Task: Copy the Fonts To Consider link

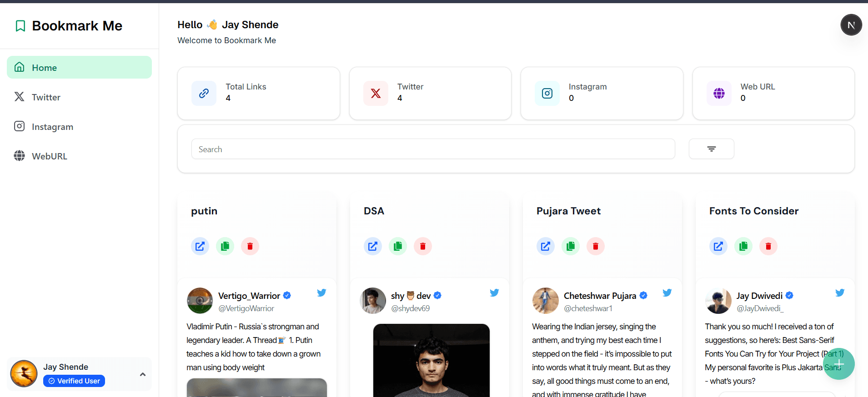Action: 743,246
